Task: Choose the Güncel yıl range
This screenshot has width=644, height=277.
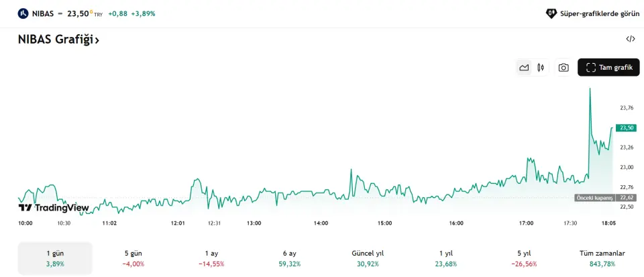Action: [368, 258]
